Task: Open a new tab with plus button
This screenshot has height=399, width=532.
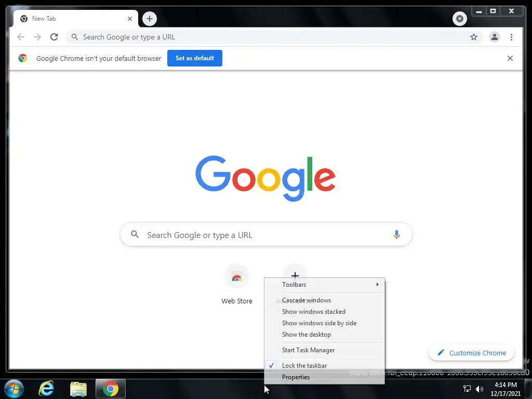Action: pyautogui.click(x=150, y=19)
